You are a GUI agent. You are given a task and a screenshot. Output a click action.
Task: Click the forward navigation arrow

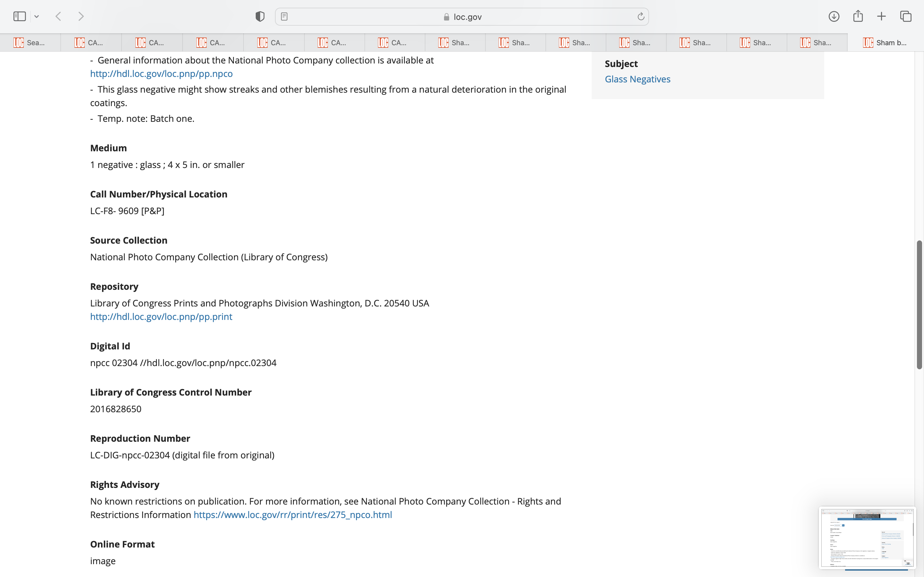(81, 16)
